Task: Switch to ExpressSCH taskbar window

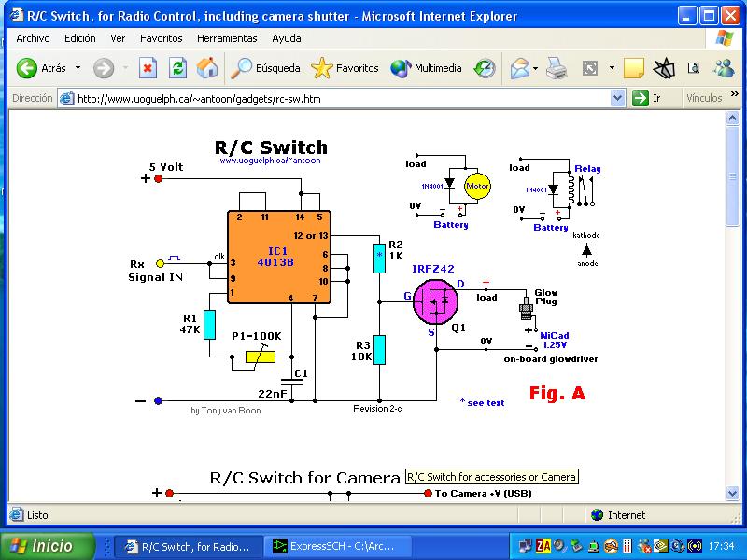Action: pyautogui.click(x=332, y=546)
